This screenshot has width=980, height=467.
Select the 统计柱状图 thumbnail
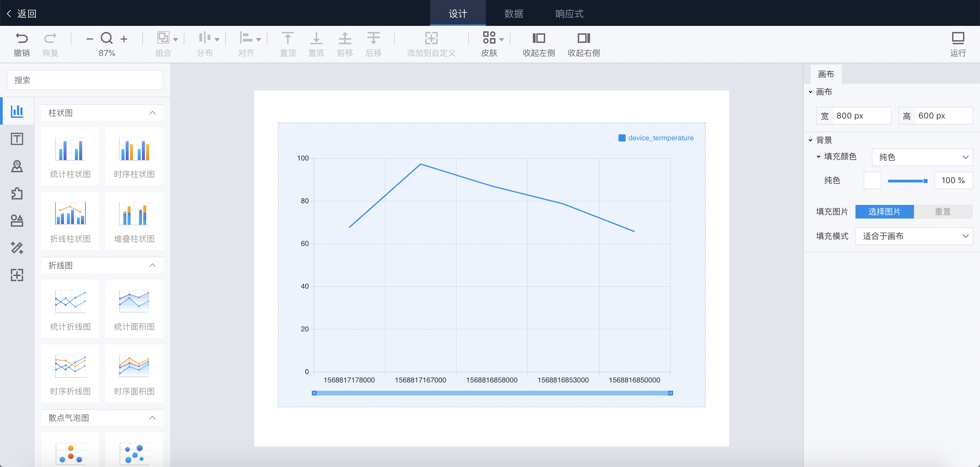tap(70, 157)
